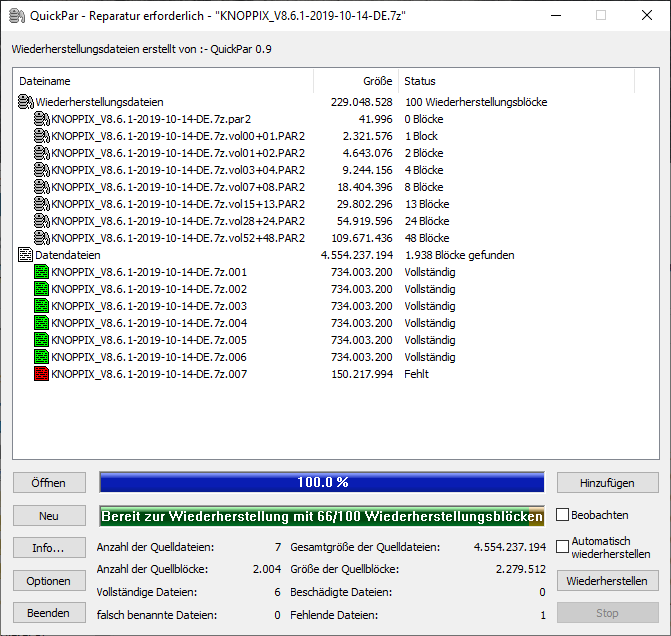Start repair with Wiederherstellen button
The height and width of the screenshot is (636, 671).
pyautogui.click(x=608, y=581)
